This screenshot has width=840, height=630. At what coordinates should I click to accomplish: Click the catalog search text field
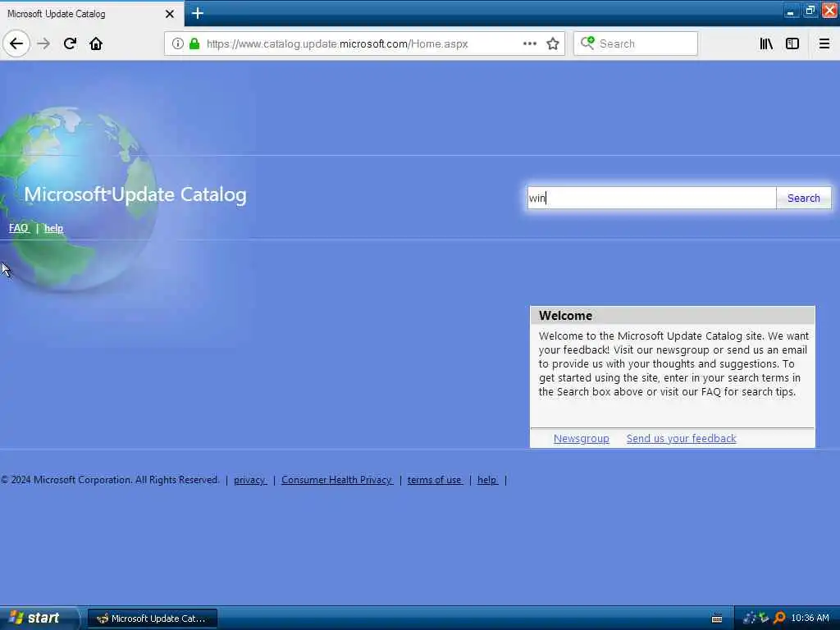(x=651, y=198)
